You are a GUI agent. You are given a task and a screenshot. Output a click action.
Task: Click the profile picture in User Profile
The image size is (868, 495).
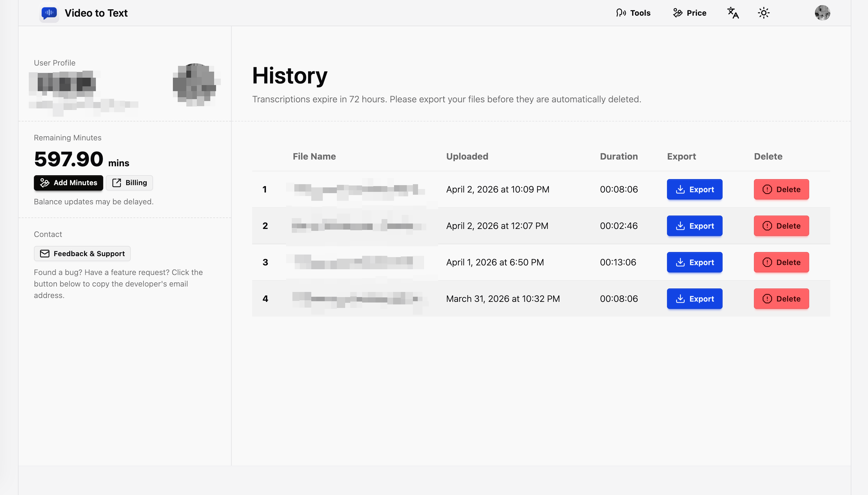195,84
